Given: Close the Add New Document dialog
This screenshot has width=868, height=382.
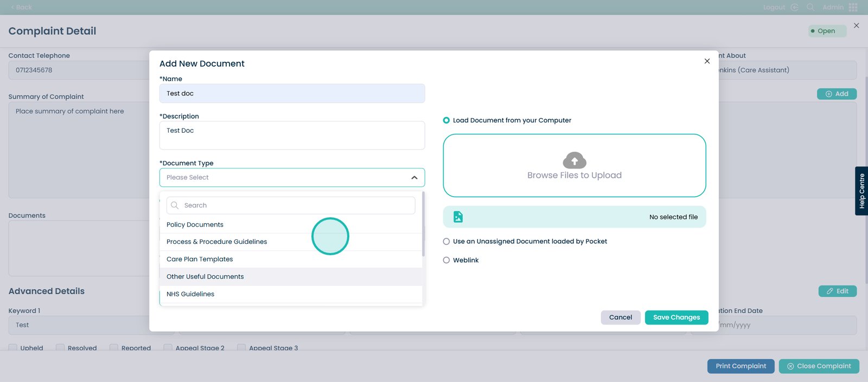Looking at the screenshot, I should coord(707,61).
